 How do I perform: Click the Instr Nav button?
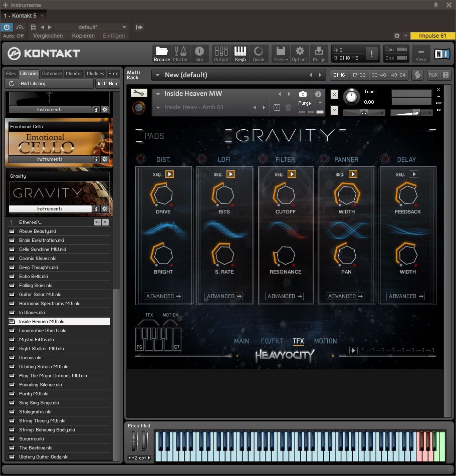pyautogui.click(x=107, y=84)
